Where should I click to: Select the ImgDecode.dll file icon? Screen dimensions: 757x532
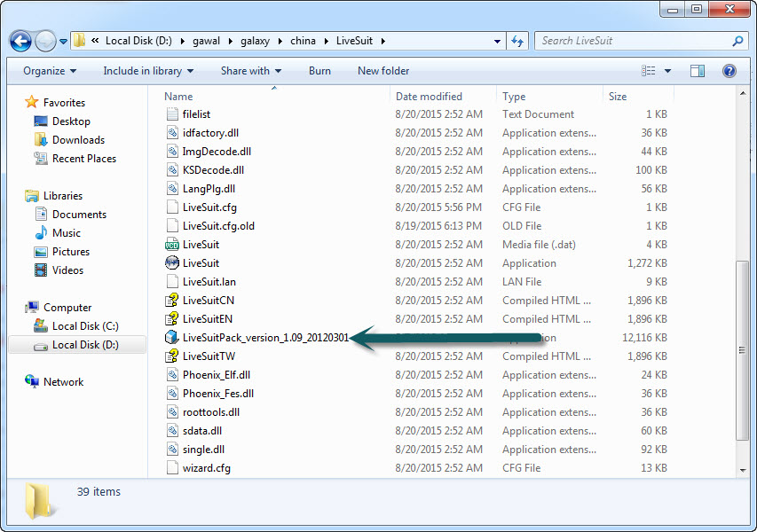[172, 152]
